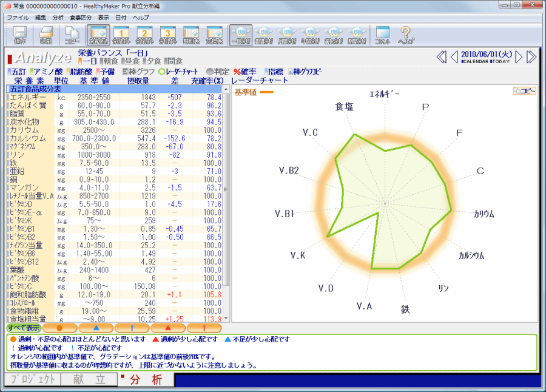The width and height of the screenshot is (546, 392).
Task: Open the 日付 menu
Action: coord(121,18)
